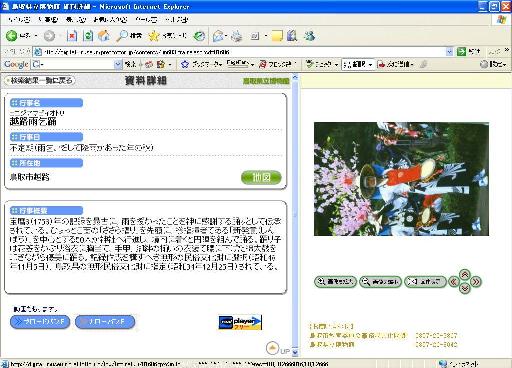Click the narrowband video button

105,322
